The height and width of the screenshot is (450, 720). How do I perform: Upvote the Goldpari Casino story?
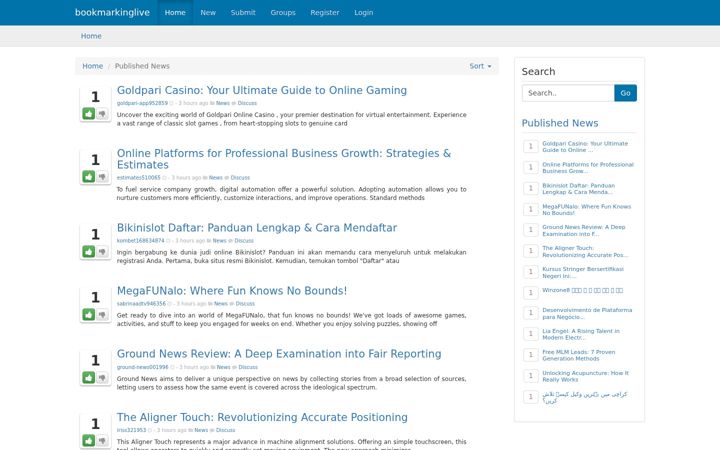[x=89, y=113]
